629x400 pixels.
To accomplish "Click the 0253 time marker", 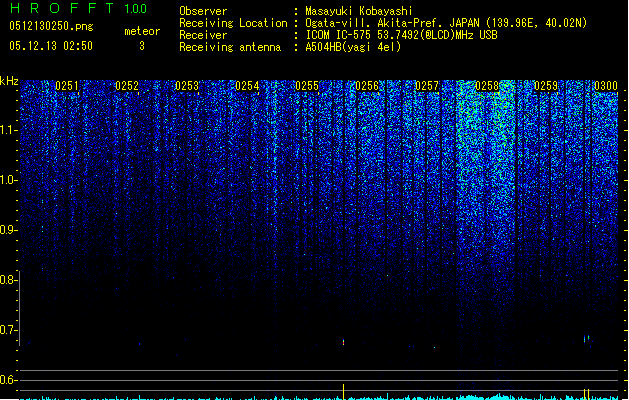I will 187,86.
